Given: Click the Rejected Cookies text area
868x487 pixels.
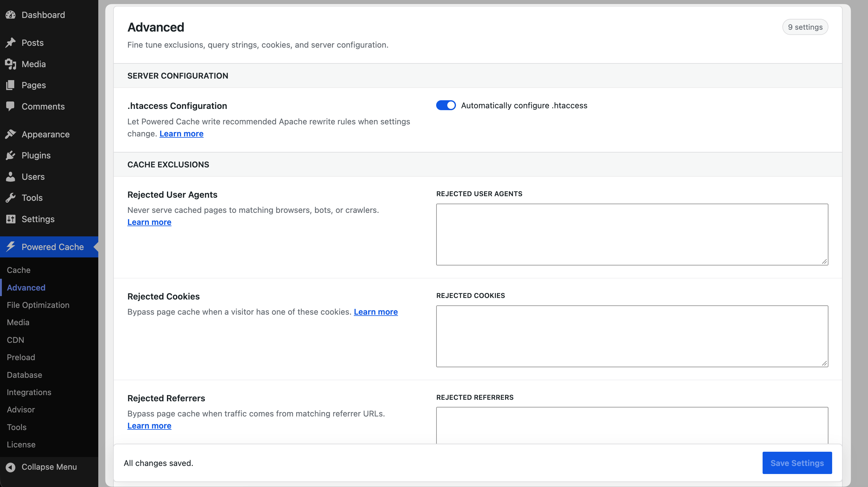Looking at the screenshot, I should [x=632, y=336].
